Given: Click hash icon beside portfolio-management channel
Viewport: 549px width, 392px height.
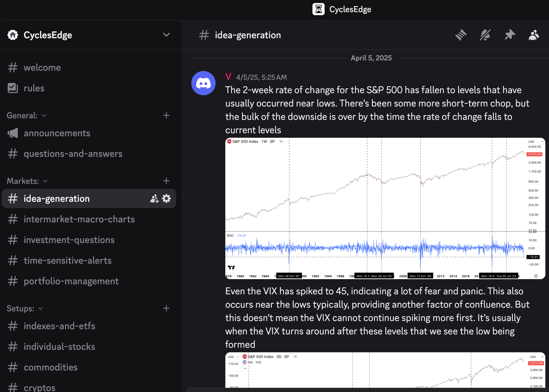Looking at the screenshot, I should click(13, 281).
